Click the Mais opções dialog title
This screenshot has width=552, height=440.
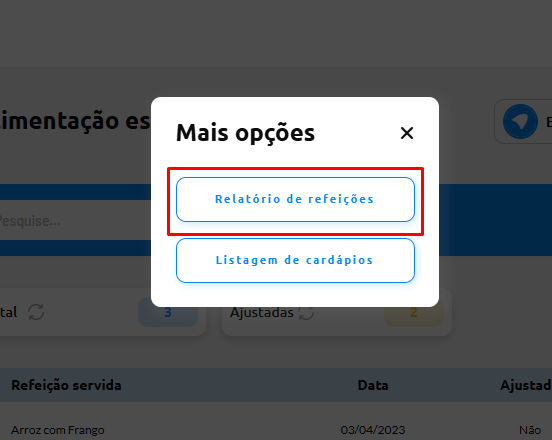click(x=245, y=133)
